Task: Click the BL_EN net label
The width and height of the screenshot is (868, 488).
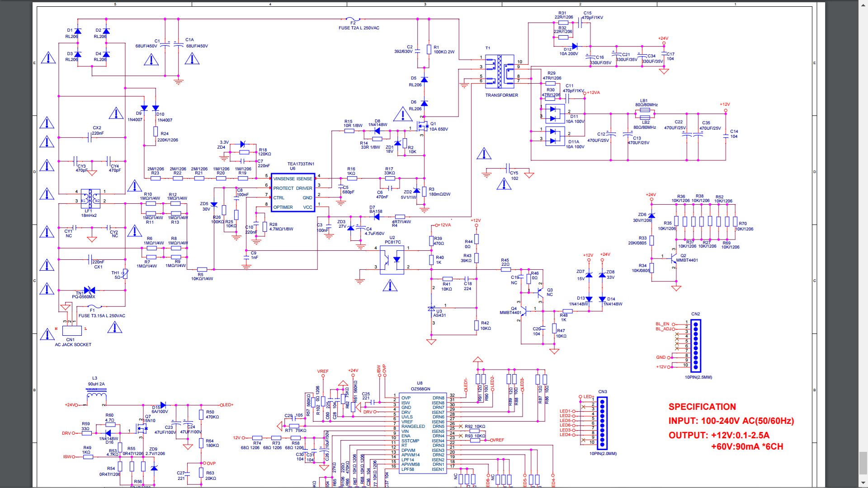Action: pyautogui.click(x=662, y=324)
